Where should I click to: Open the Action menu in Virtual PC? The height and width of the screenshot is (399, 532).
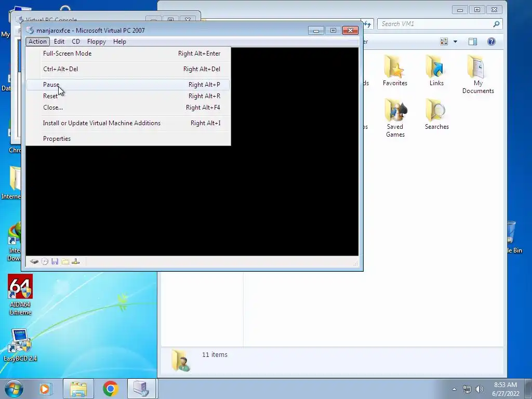[37, 42]
